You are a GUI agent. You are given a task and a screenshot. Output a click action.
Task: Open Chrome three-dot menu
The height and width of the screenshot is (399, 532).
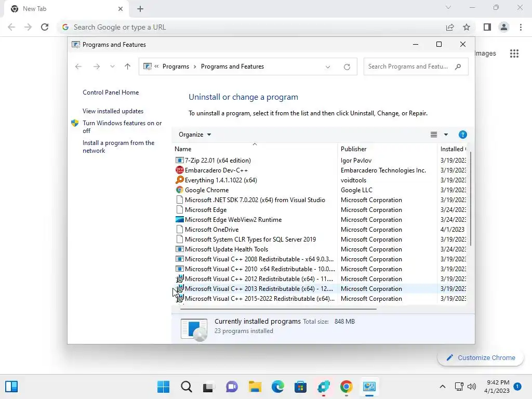pyautogui.click(x=521, y=27)
